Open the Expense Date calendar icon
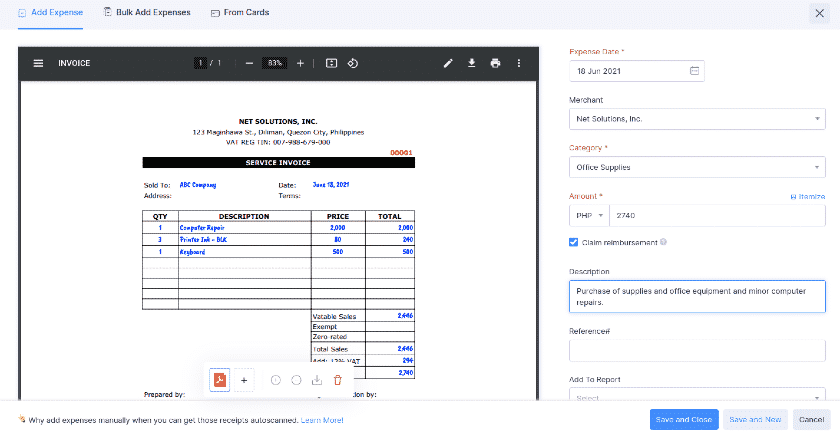The image size is (840, 434). (x=694, y=71)
